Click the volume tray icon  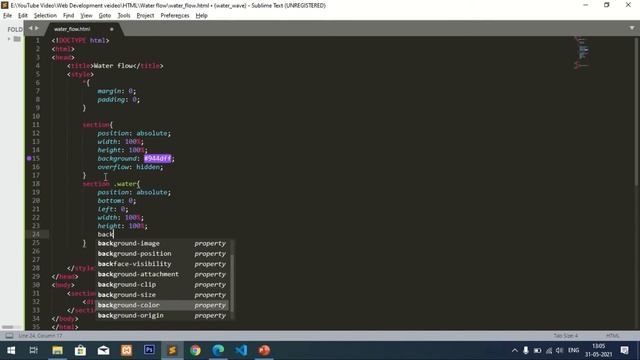(x=560, y=350)
